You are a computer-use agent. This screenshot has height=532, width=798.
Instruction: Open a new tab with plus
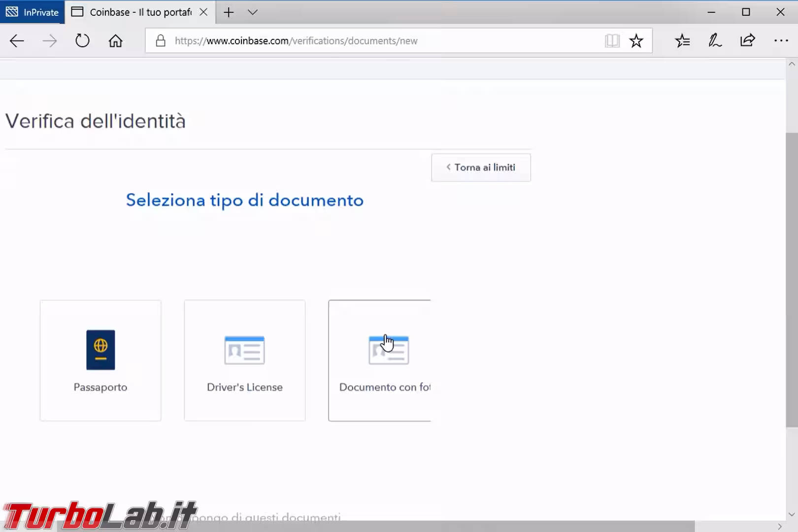(x=229, y=12)
